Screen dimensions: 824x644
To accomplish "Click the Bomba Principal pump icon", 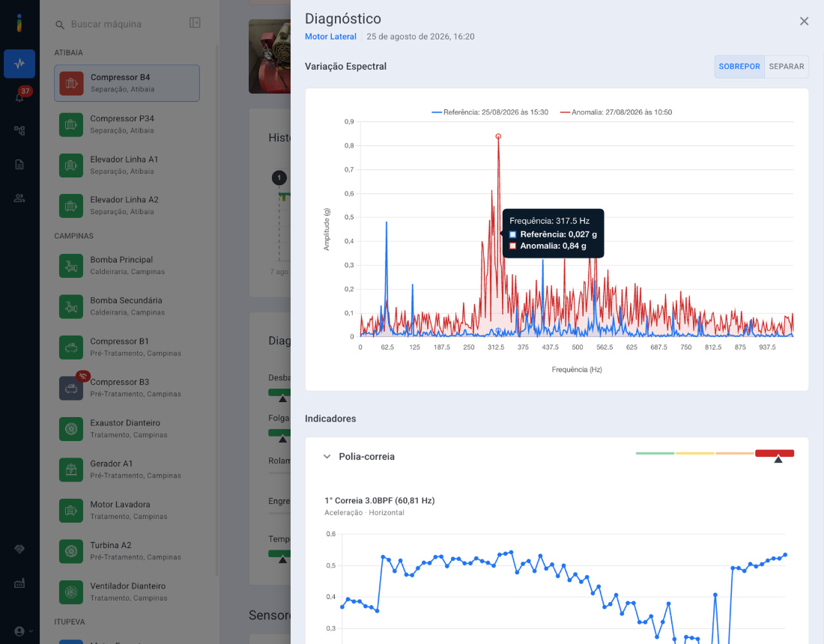I will tap(71, 266).
